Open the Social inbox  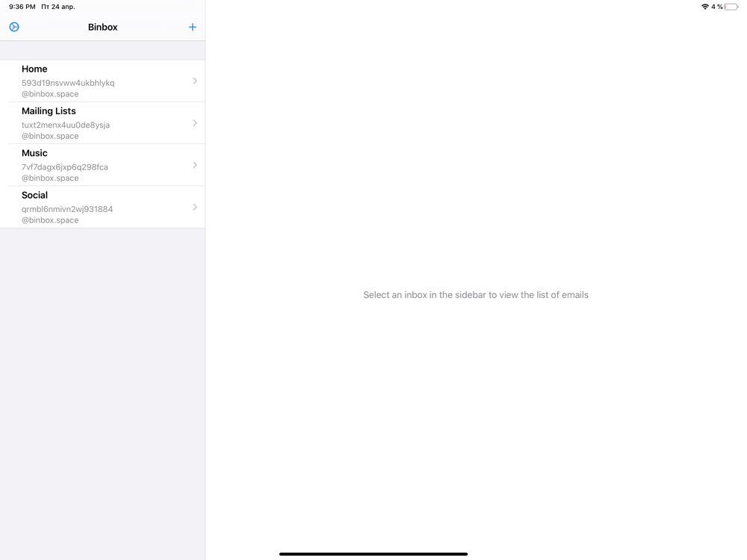(x=102, y=207)
